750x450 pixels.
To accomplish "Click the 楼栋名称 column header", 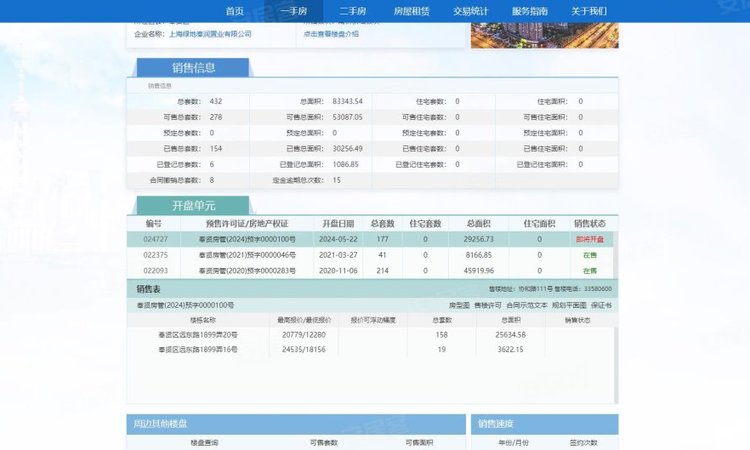I will (x=203, y=320).
